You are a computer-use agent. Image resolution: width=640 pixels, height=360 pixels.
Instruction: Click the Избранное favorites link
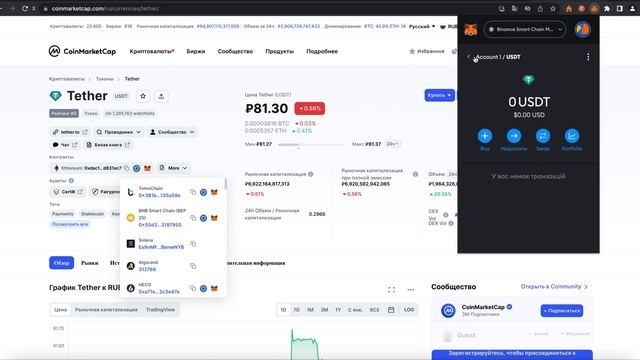427,51
